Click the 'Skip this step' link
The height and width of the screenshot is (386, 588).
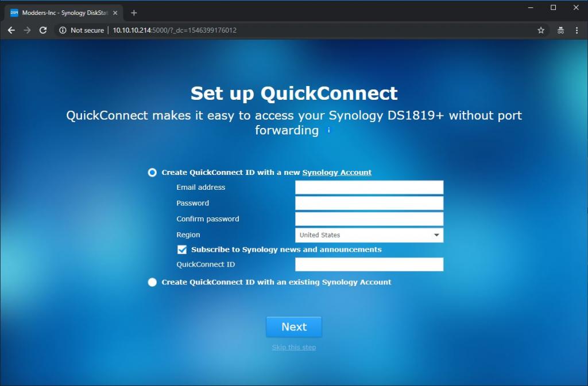294,348
